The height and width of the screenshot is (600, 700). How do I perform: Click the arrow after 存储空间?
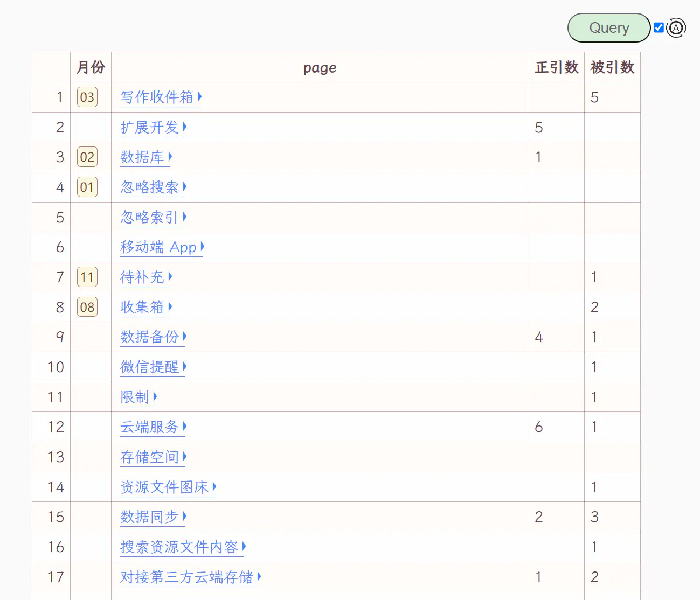184,456
